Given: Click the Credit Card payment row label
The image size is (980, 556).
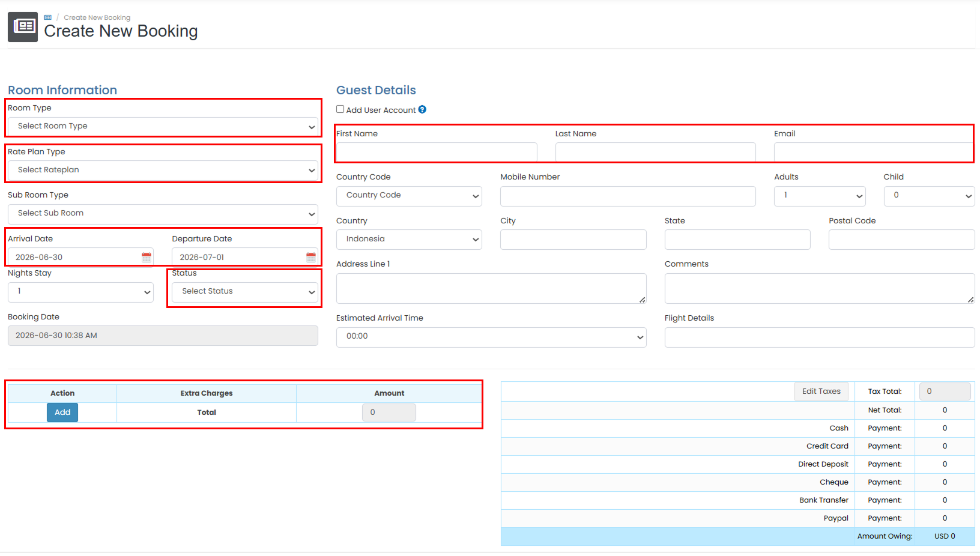Looking at the screenshot, I should point(827,446).
